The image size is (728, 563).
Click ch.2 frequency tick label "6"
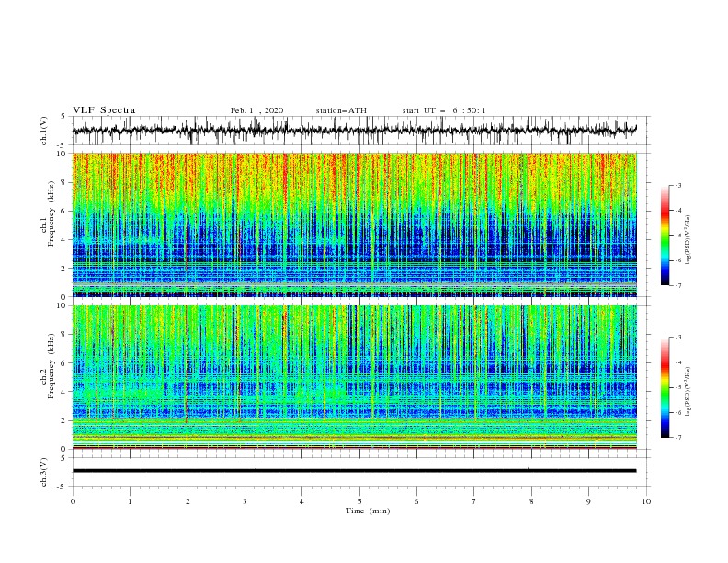(x=64, y=363)
